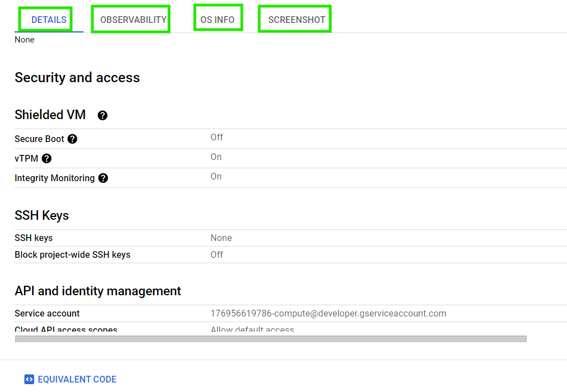567x392 pixels.
Task: Open the Integrity Monitoring help tooltip
Action: tap(103, 178)
